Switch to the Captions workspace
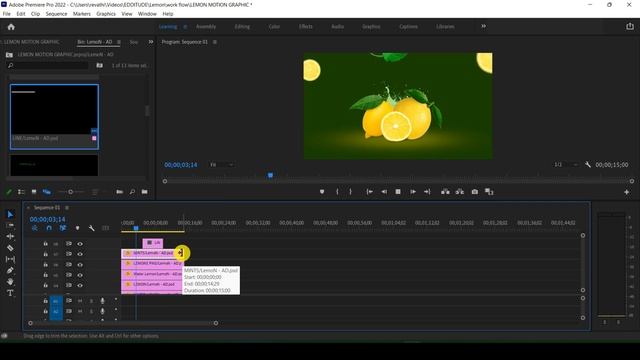 (x=408, y=27)
